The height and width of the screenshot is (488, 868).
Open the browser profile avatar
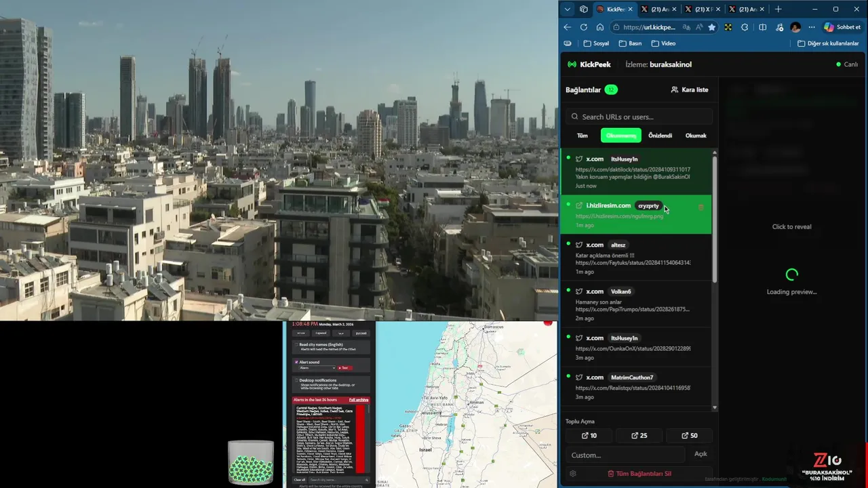795,27
